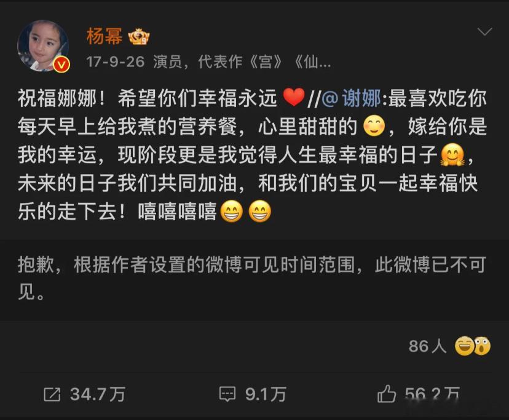This screenshot has height=420, width=509.
Task: Tap the post date 17-9-26
Action: pos(115,61)
